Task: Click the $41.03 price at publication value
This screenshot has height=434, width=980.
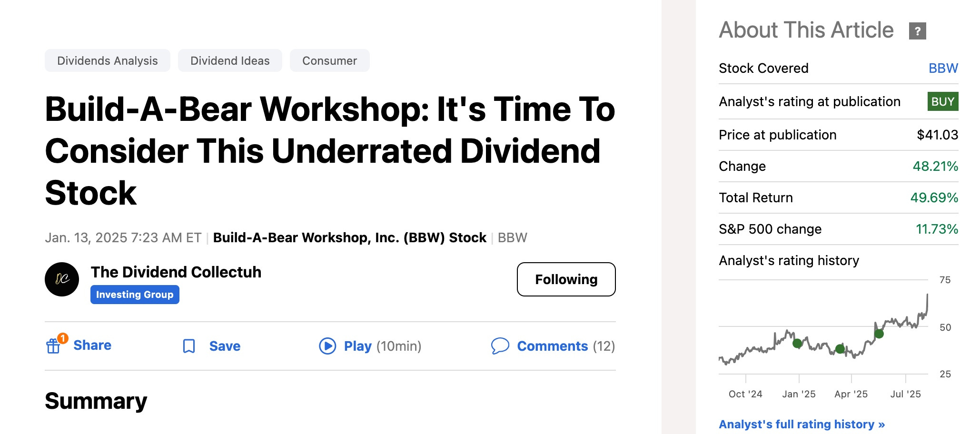Action: pyautogui.click(x=937, y=135)
